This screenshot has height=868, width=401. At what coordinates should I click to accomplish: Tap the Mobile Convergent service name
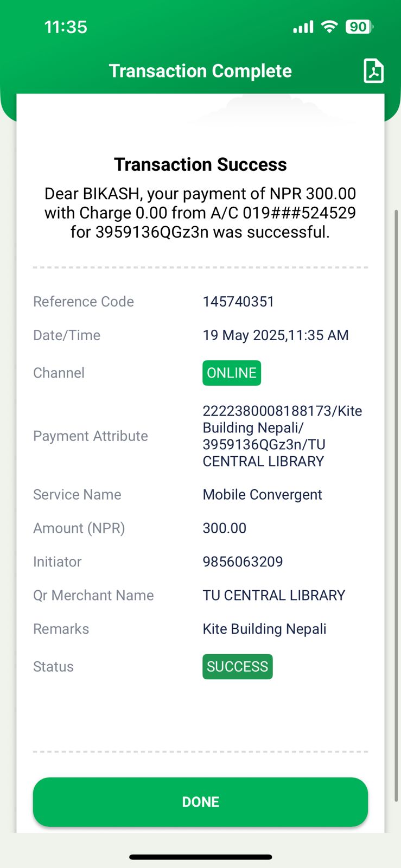point(262,495)
